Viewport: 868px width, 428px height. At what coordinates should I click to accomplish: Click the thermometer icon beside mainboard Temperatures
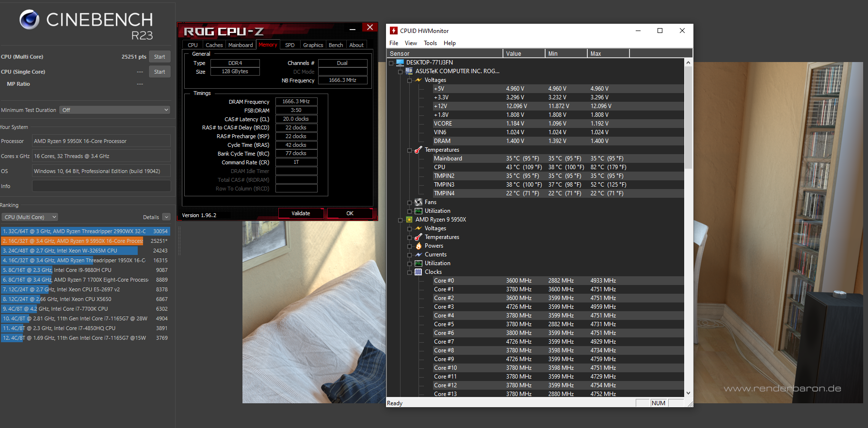coord(418,150)
